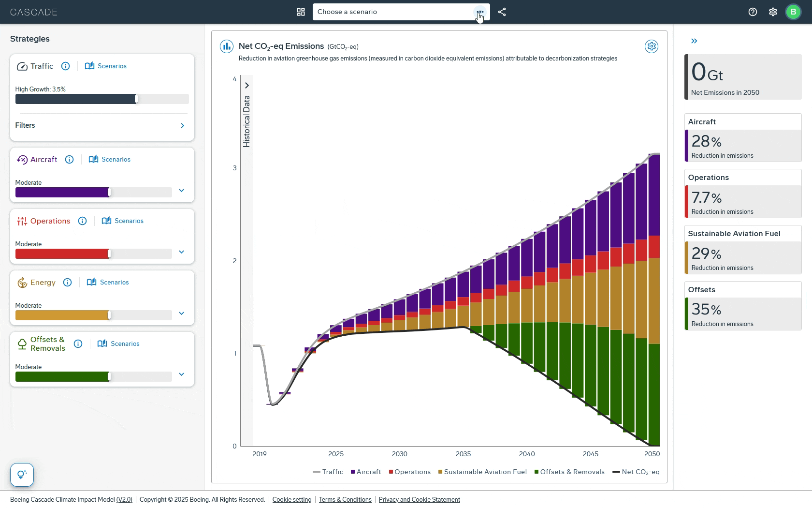Open the dashboard grid view icon
Screen dimensions: 812x508
tap(301, 12)
